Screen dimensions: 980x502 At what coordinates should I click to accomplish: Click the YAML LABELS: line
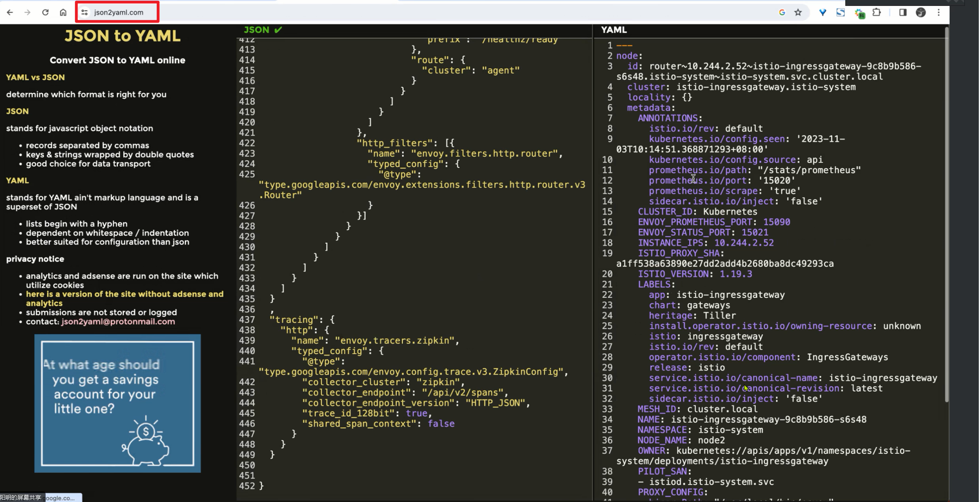(x=657, y=284)
